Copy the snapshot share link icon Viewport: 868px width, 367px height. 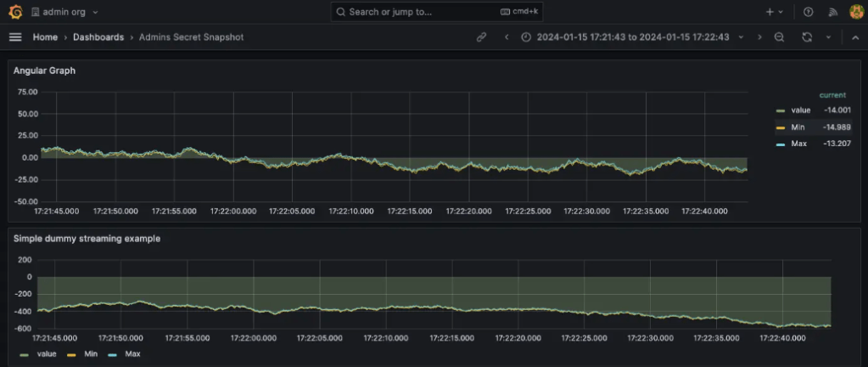point(481,37)
